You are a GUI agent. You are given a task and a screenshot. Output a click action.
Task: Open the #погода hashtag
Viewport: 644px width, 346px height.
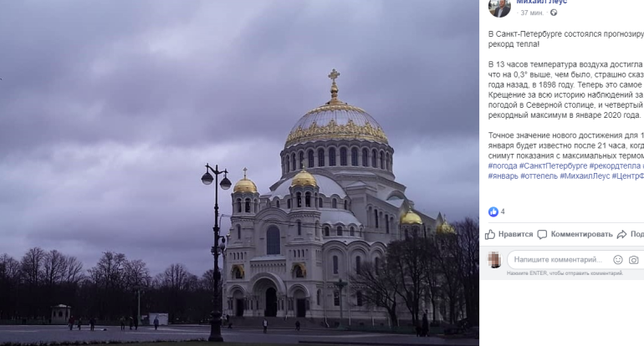[503, 166]
